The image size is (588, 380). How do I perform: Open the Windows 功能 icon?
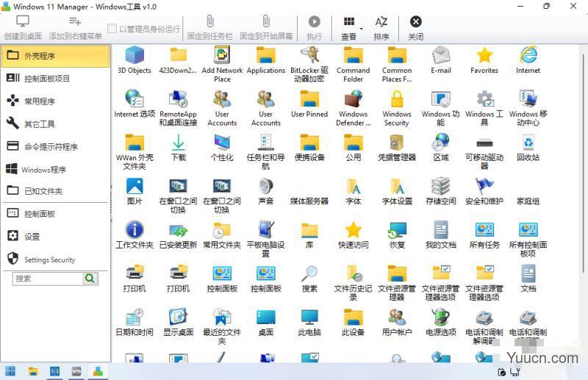[x=440, y=108]
